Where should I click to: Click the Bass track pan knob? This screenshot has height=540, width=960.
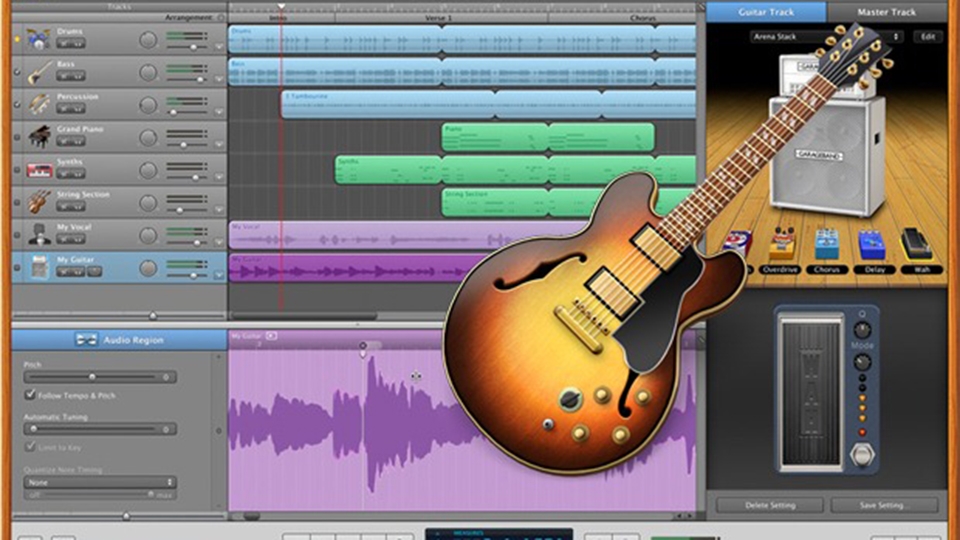coord(148,72)
